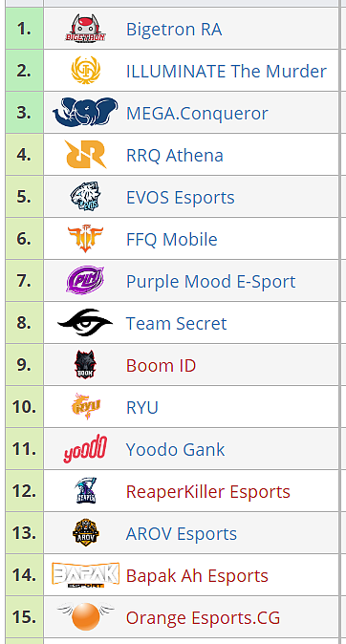
Task: Open the Bapak Ah Esports link
Action: [197, 575]
